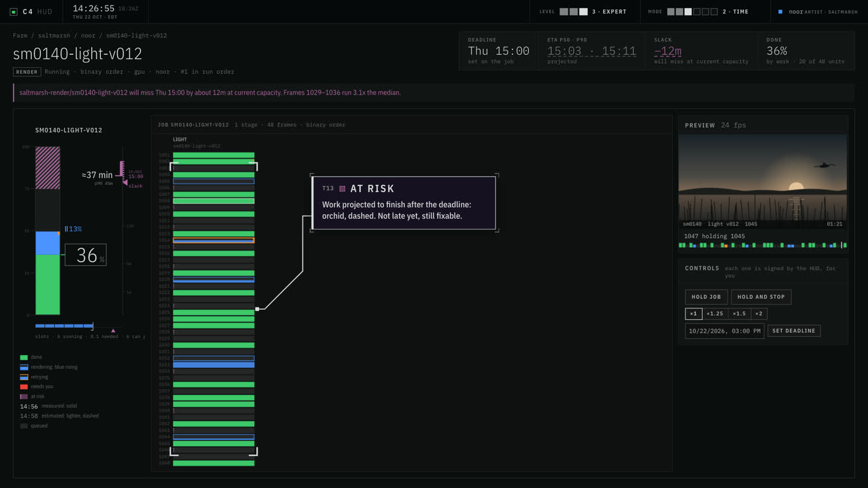The height and width of the screenshot is (488, 868).
Task: Click the preview frame strip under 1047 holding
Action: tap(763, 245)
